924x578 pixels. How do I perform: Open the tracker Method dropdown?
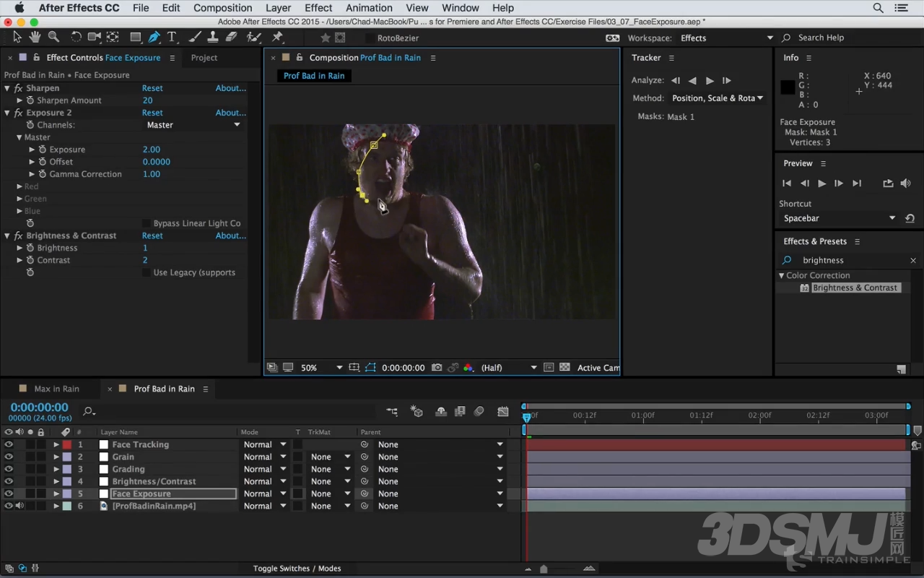718,98
